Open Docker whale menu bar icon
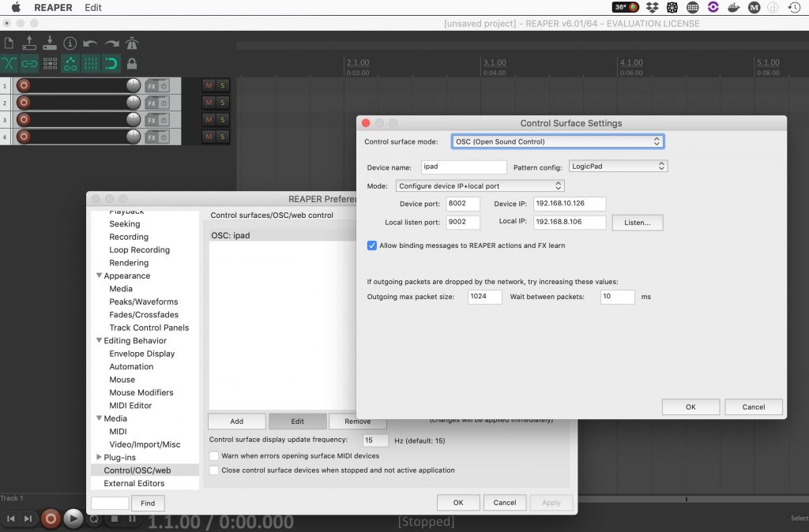The height and width of the screenshot is (532, 809). tap(734, 7)
